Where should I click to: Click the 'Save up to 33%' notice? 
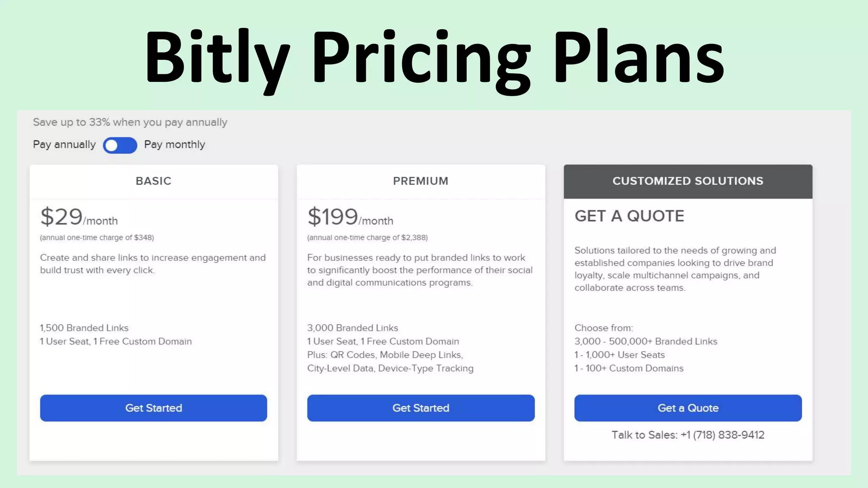[x=130, y=122]
